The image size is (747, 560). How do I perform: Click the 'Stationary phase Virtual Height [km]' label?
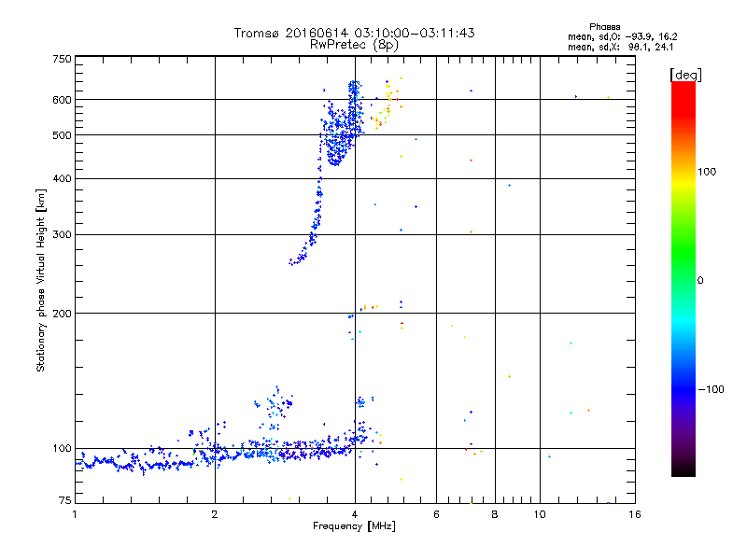point(41,280)
